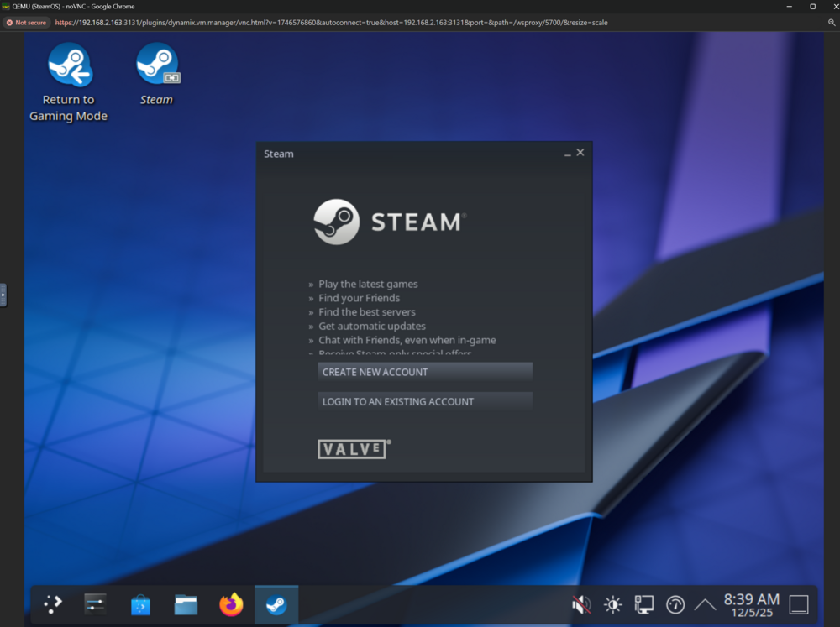Click 'Find your Friends' text
Viewport: 840px width, 627px height.
tap(359, 298)
